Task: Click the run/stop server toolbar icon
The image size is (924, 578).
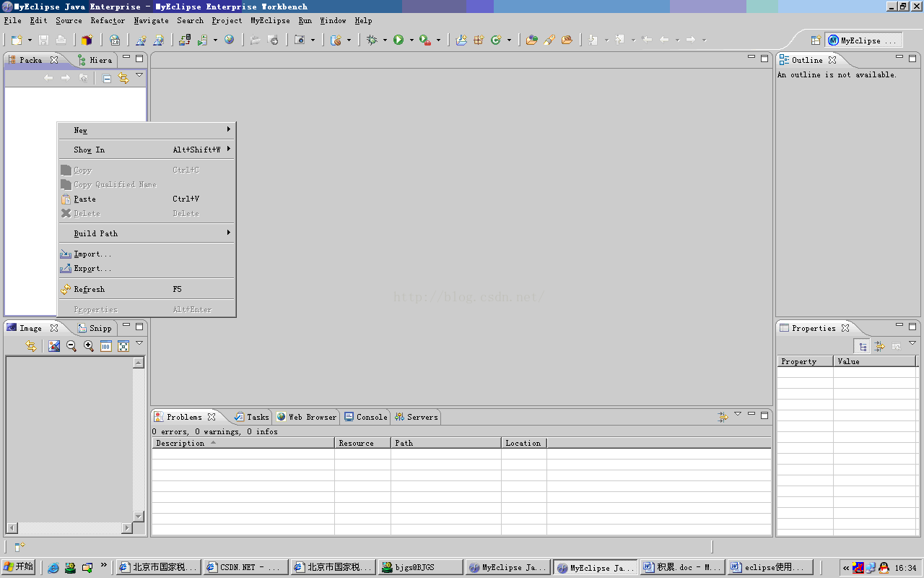Action: tap(203, 40)
